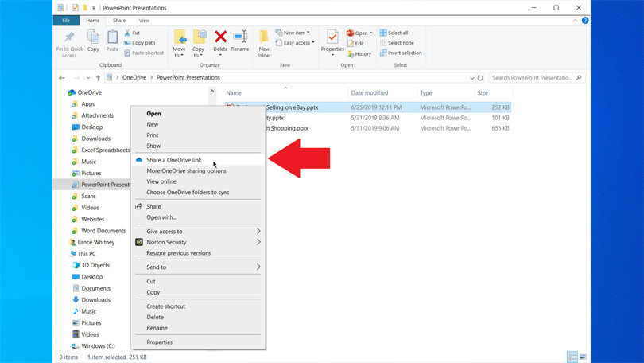Switch to large icons view in status bar

tap(584, 357)
